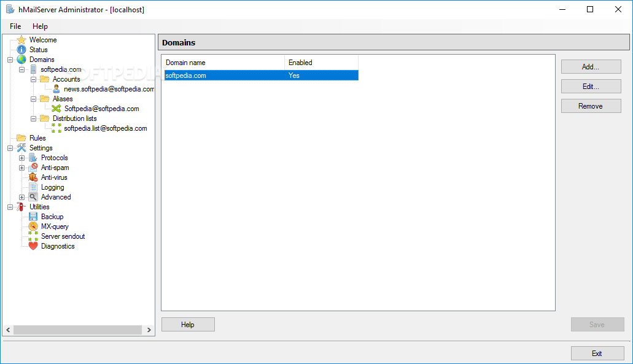The height and width of the screenshot is (364, 633).
Task: Select the Diagnostics tree label
Action: point(58,246)
